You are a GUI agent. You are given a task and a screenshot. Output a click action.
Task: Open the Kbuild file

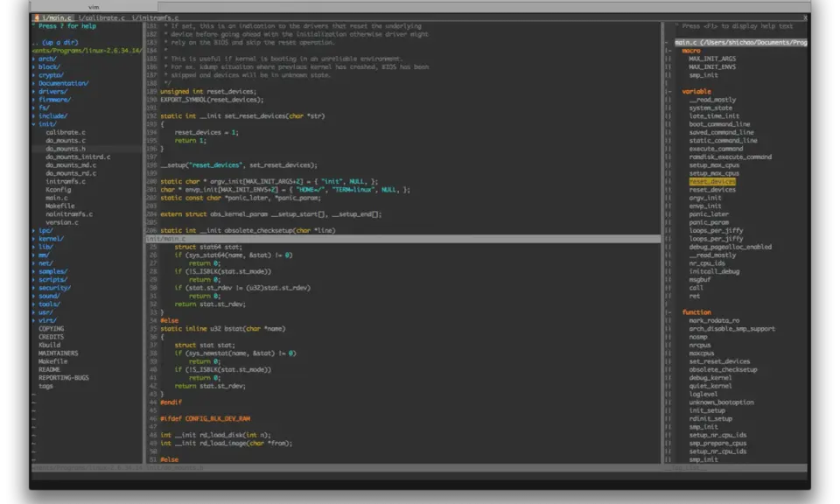coord(49,345)
